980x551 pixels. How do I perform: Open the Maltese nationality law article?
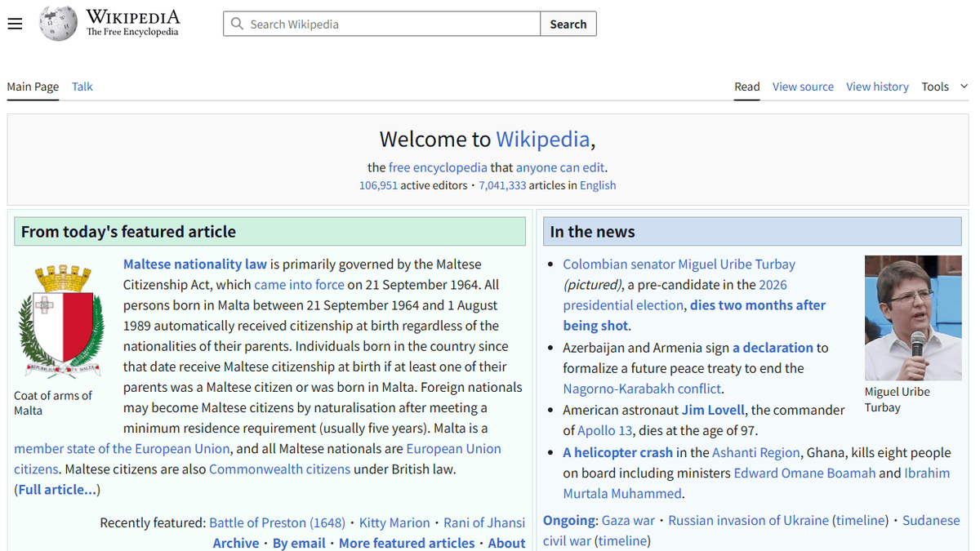(195, 264)
